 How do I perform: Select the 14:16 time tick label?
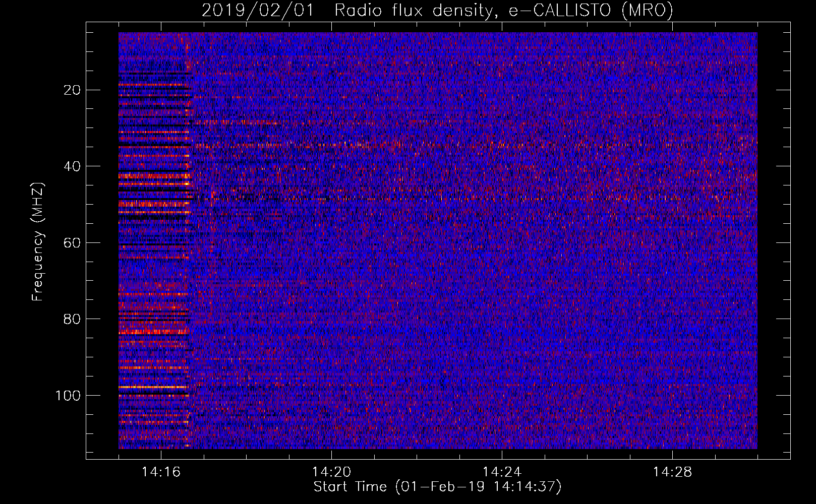[x=161, y=472]
